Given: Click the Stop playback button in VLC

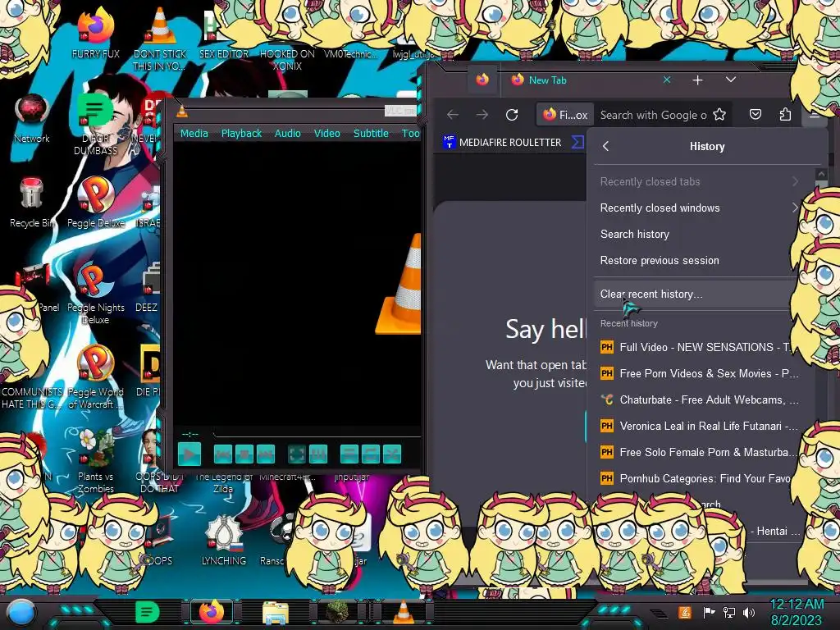Looking at the screenshot, I should [x=244, y=454].
